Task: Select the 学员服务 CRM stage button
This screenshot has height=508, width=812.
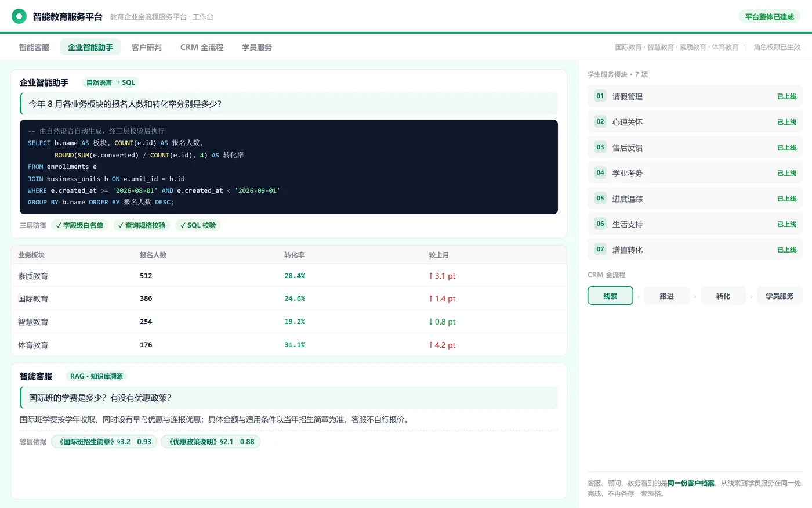Action: 780,296
